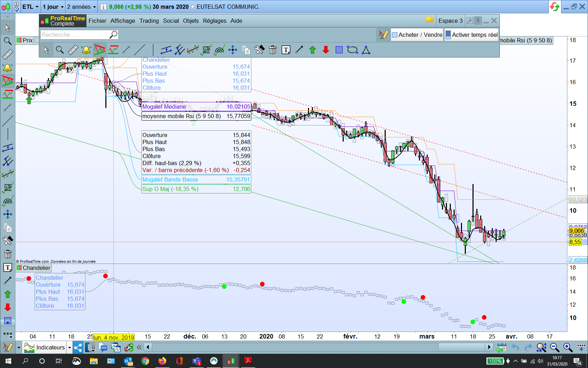Image resolution: width=588 pixels, height=368 pixels.
Task: Open Google Chrome from the Windows taskbar
Action: tap(145, 361)
